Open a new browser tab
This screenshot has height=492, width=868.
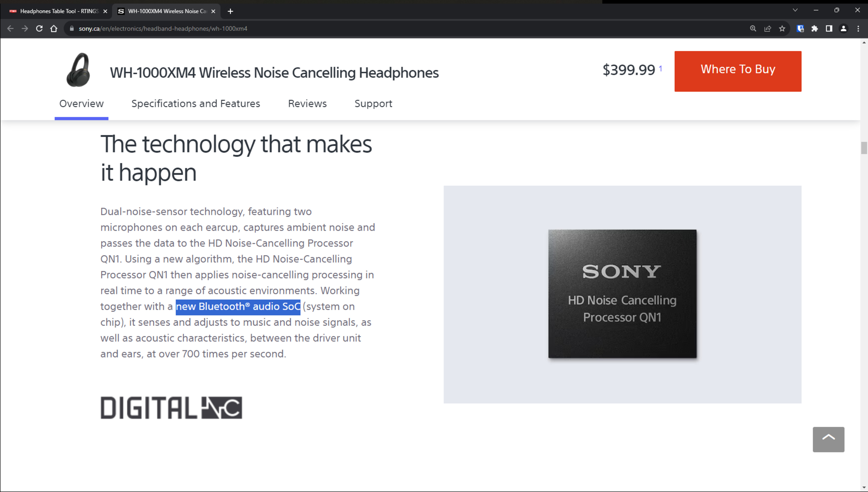coord(230,11)
